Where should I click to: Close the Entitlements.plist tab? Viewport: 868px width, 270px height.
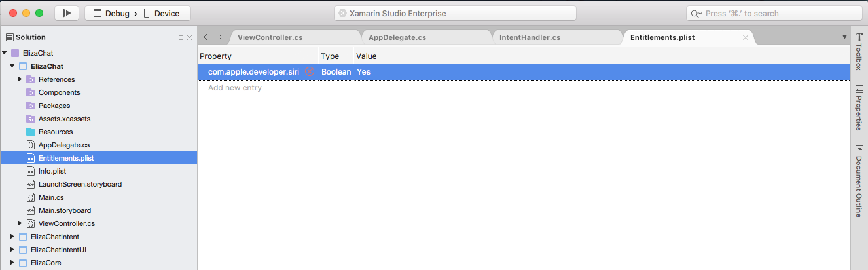click(x=745, y=37)
